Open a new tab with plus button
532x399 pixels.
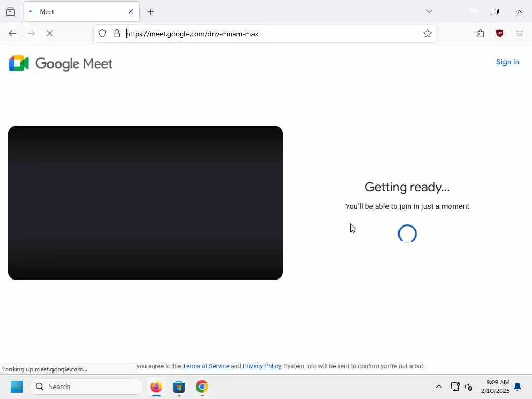tap(151, 12)
